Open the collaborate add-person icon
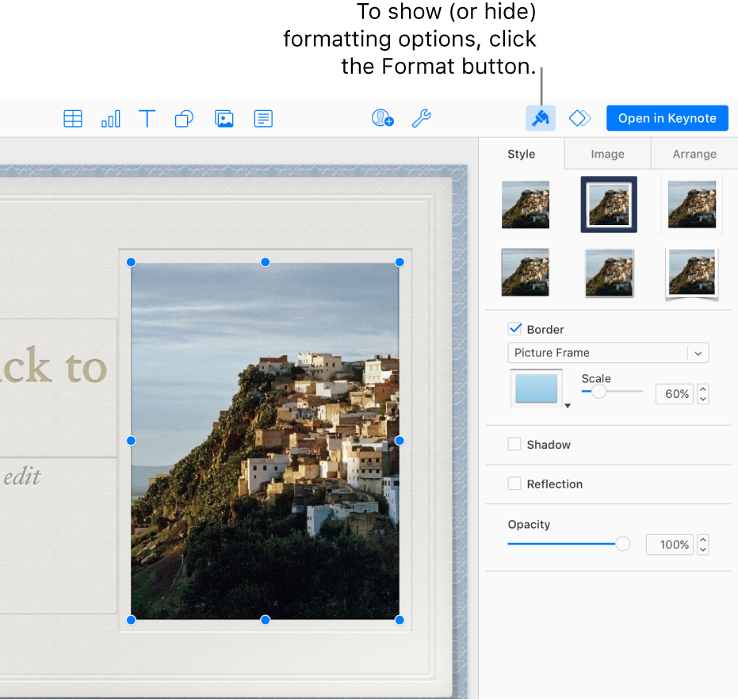This screenshot has width=738, height=700. 383,119
